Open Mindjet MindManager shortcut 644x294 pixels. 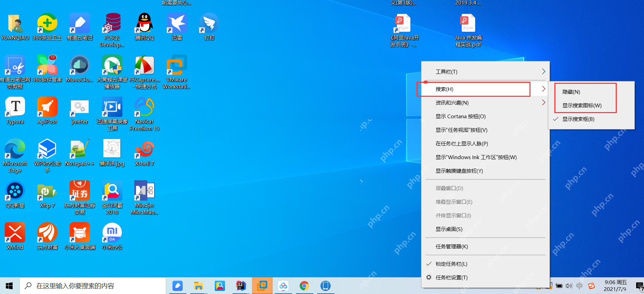click(145, 191)
